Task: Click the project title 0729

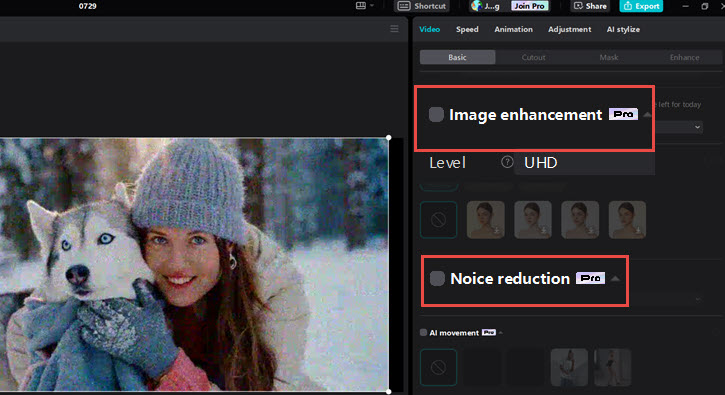Action: point(87,6)
